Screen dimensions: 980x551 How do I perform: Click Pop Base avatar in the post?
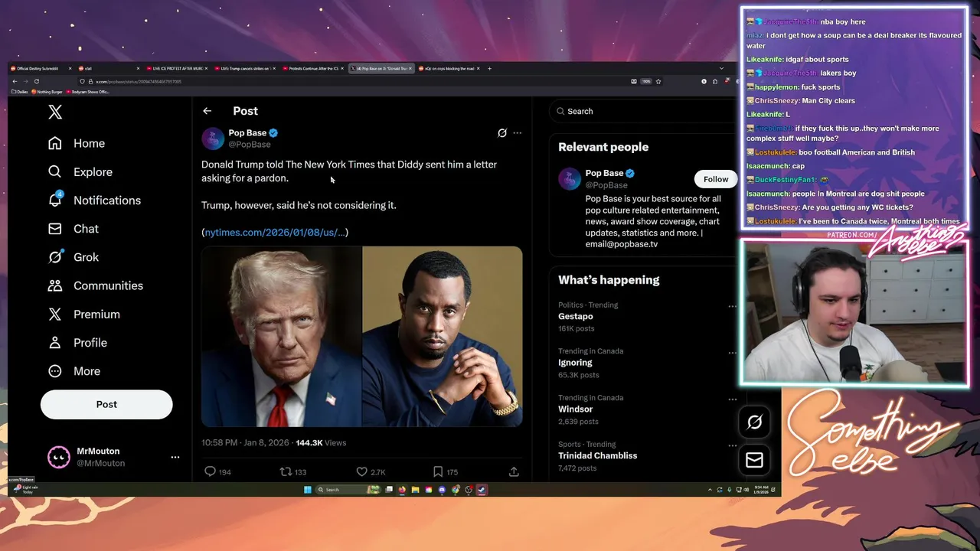[x=213, y=139]
